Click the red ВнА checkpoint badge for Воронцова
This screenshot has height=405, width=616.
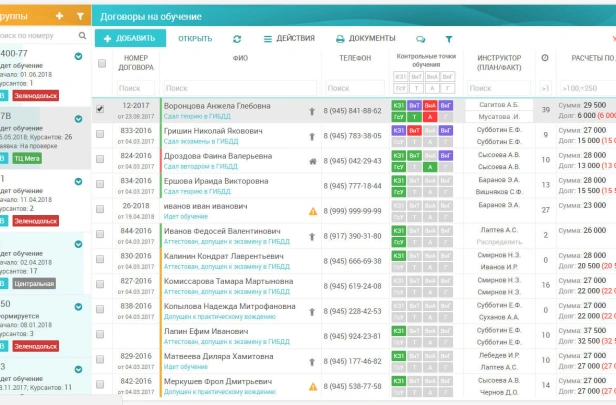click(x=430, y=104)
